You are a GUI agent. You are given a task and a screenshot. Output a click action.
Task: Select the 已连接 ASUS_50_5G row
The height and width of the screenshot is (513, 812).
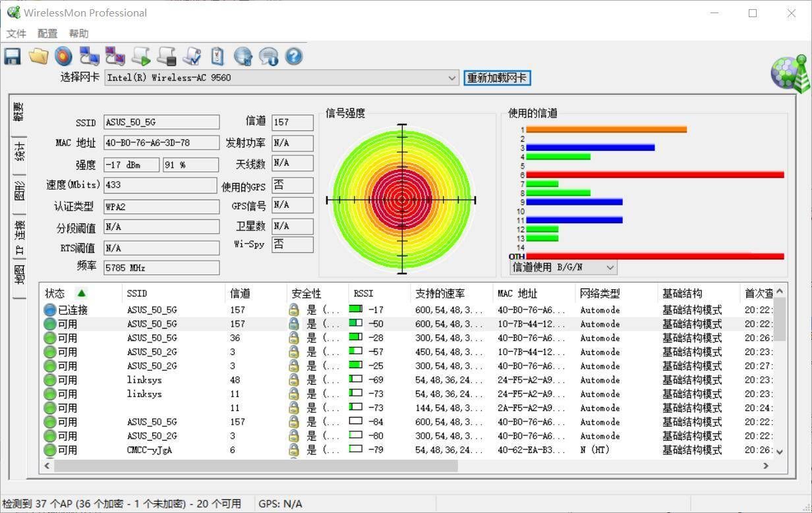point(407,310)
